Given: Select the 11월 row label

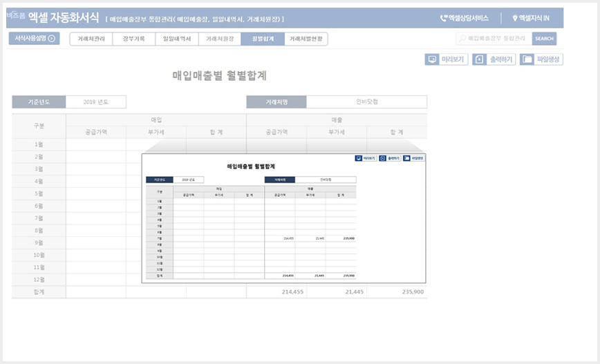Looking at the screenshot, I should point(39,267).
